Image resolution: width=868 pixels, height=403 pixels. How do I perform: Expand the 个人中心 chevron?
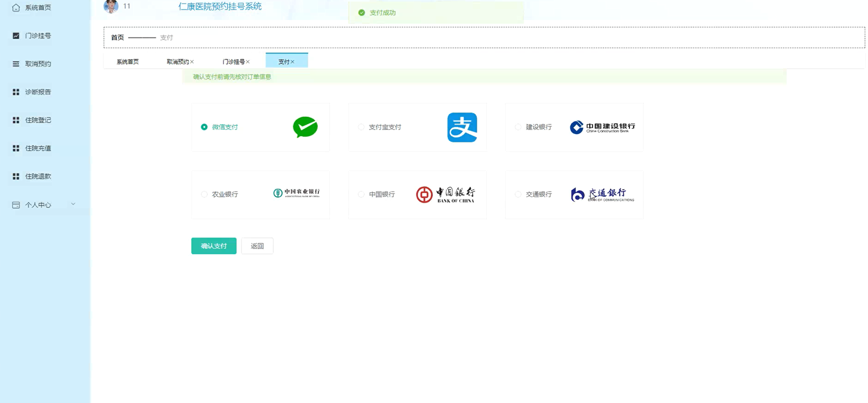(x=73, y=204)
